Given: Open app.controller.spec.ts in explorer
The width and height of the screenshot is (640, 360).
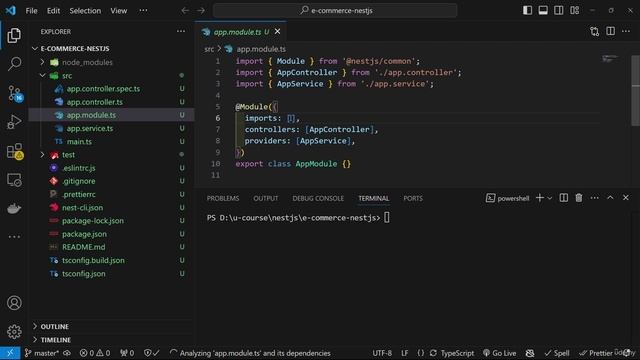Looking at the screenshot, I should pyautogui.click(x=103, y=89).
